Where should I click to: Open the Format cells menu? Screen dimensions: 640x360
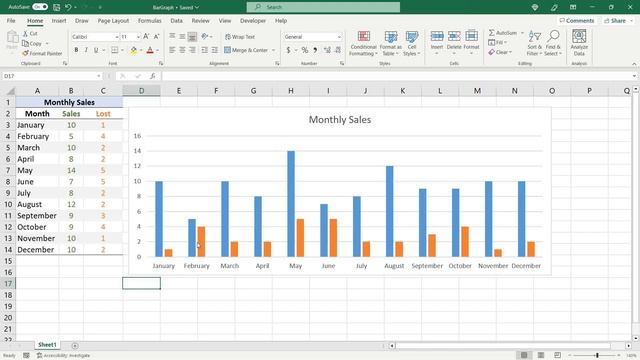tap(471, 42)
